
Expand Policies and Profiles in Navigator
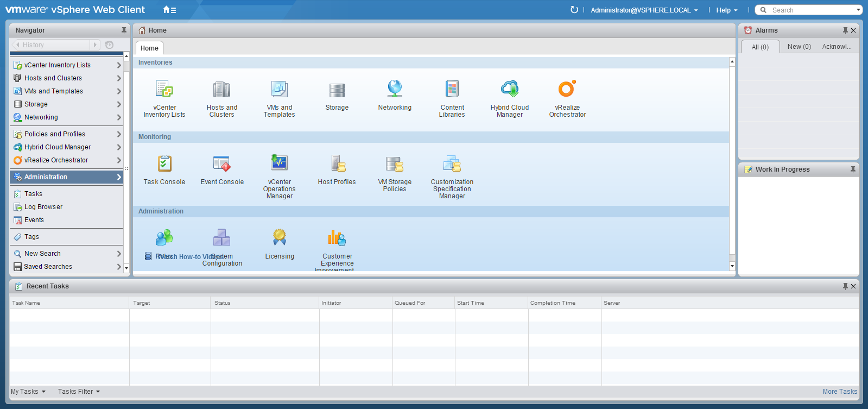pyautogui.click(x=119, y=134)
